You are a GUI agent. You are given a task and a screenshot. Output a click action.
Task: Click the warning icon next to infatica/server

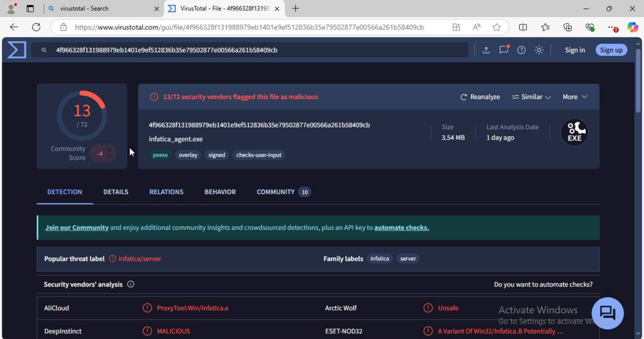(112, 259)
